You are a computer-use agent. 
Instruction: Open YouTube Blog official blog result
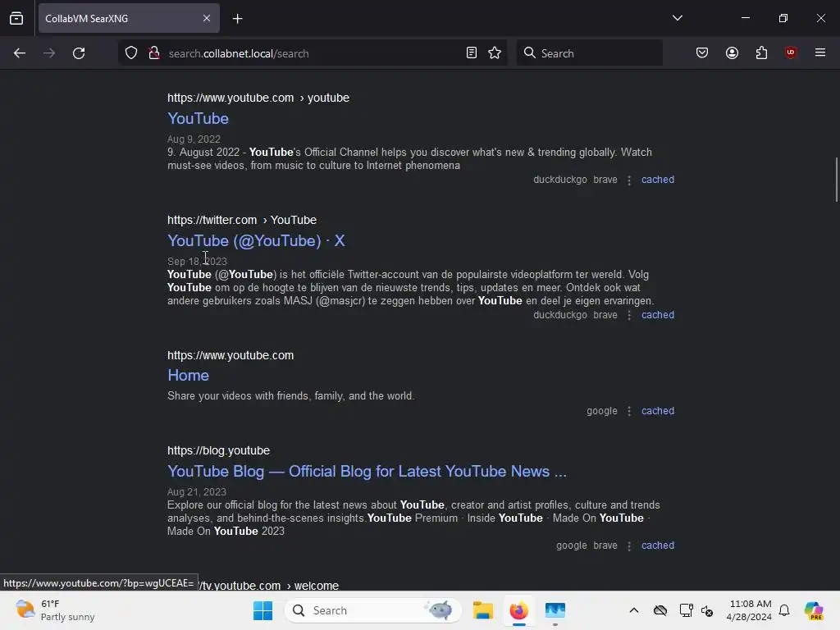pyautogui.click(x=367, y=471)
